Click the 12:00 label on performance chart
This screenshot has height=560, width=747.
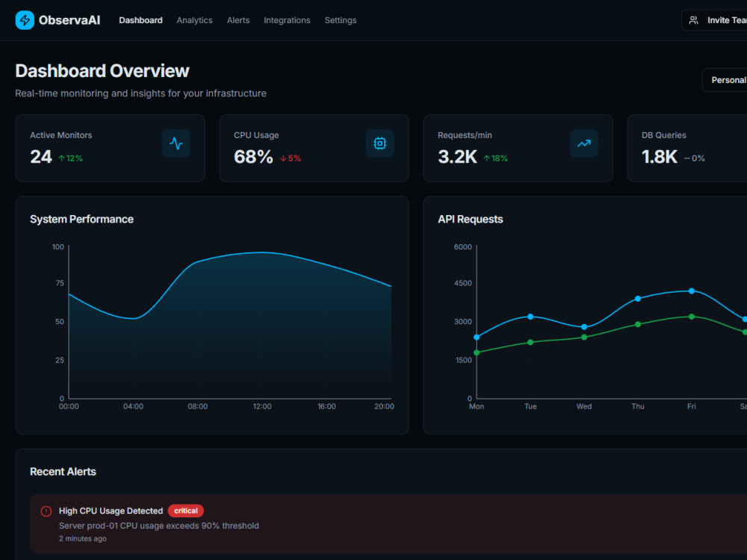coord(262,406)
